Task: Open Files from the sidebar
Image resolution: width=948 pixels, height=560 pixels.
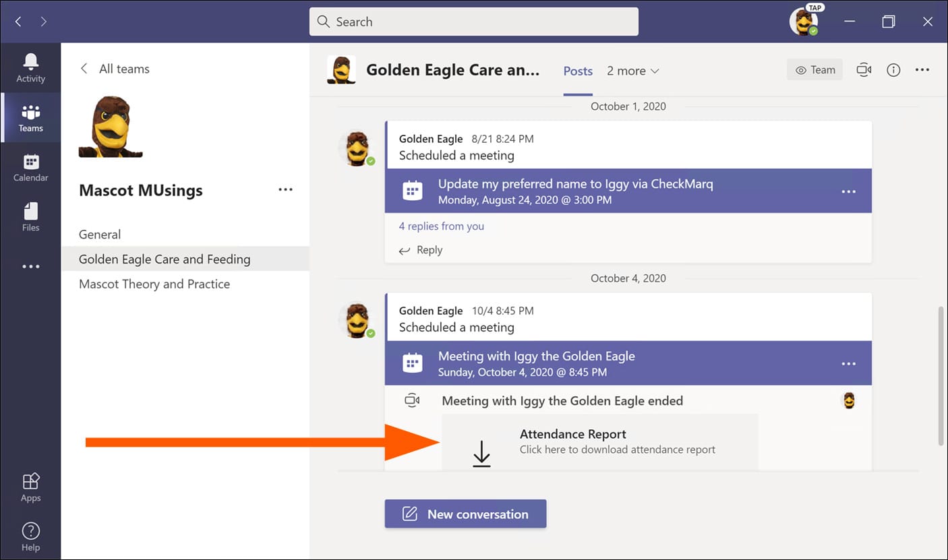Action: pos(30,217)
